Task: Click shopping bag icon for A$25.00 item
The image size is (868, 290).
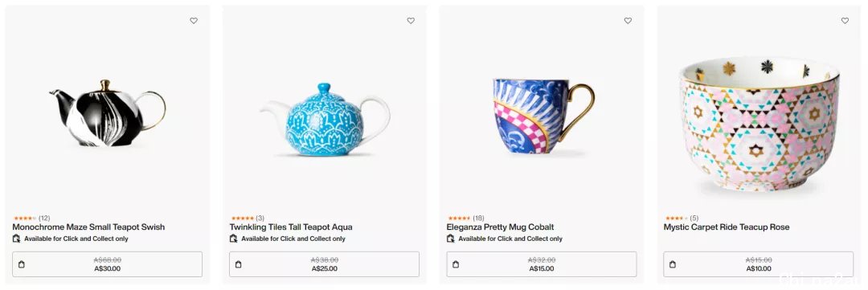Action: [x=239, y=264]
